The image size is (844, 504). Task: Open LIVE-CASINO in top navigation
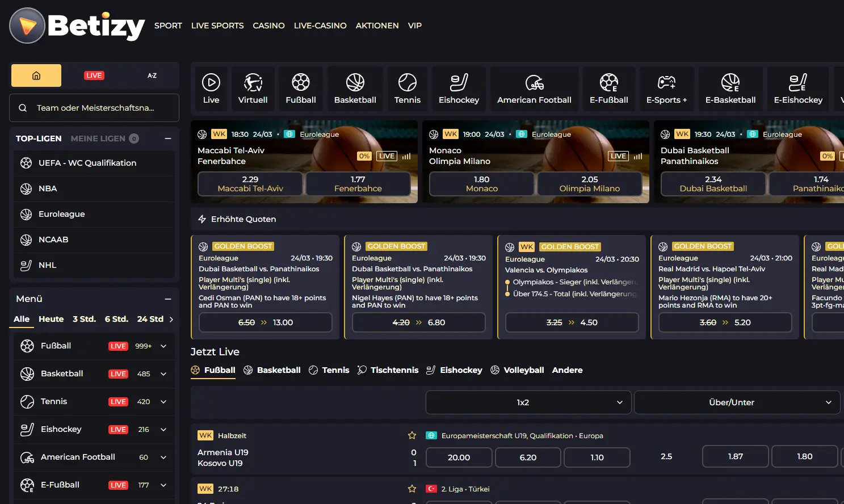(320, 26)
